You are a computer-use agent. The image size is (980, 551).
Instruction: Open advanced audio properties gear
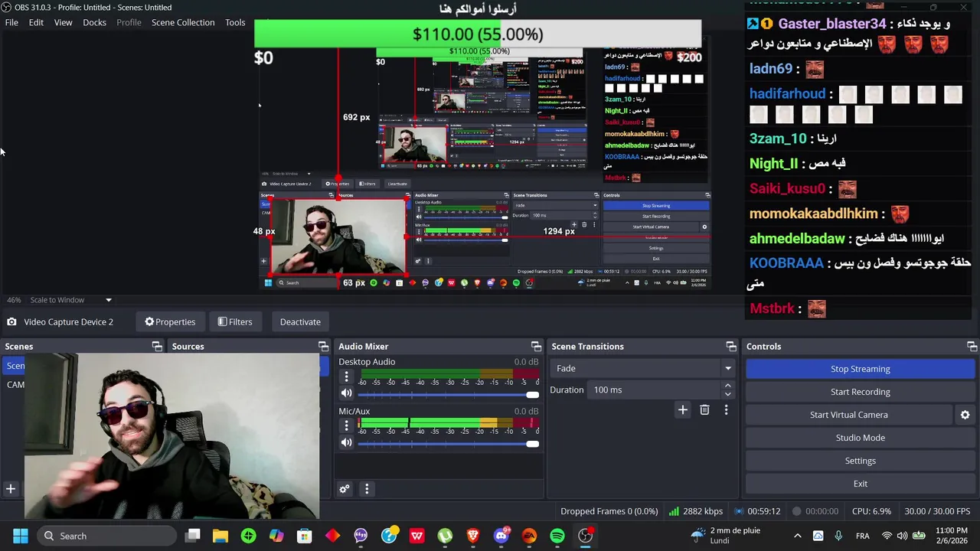pyautogui.click(x=345, y=489)
